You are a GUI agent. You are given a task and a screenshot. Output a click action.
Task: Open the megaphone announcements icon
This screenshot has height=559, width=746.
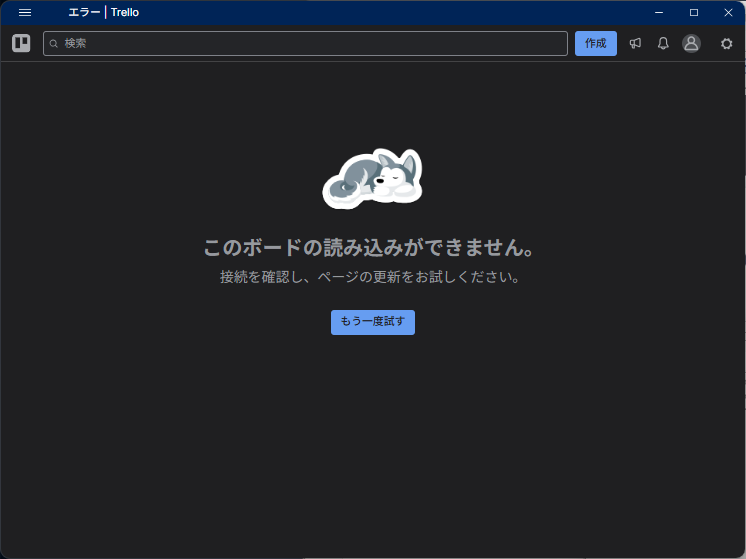(635, 43)
